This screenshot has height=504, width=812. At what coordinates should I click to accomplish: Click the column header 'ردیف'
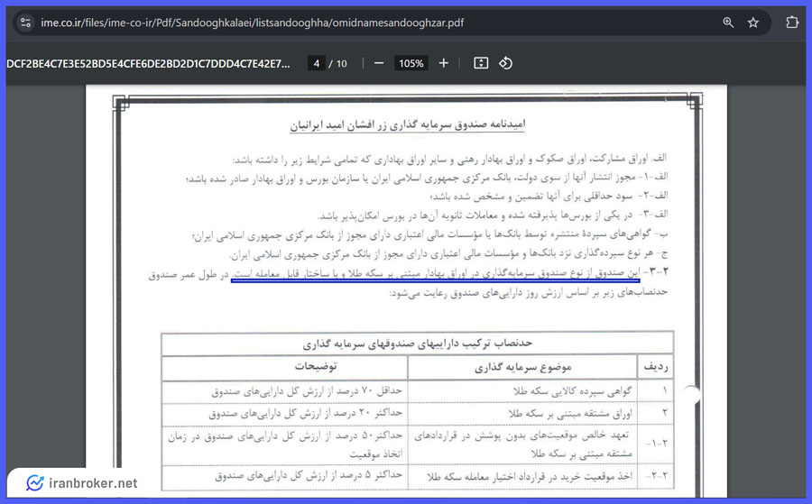[656, 367]
